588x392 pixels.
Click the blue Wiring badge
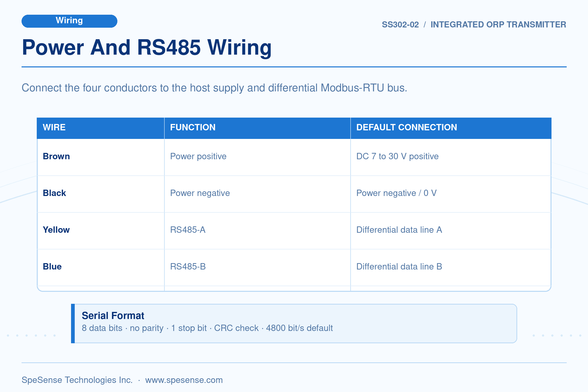(69, 21)
